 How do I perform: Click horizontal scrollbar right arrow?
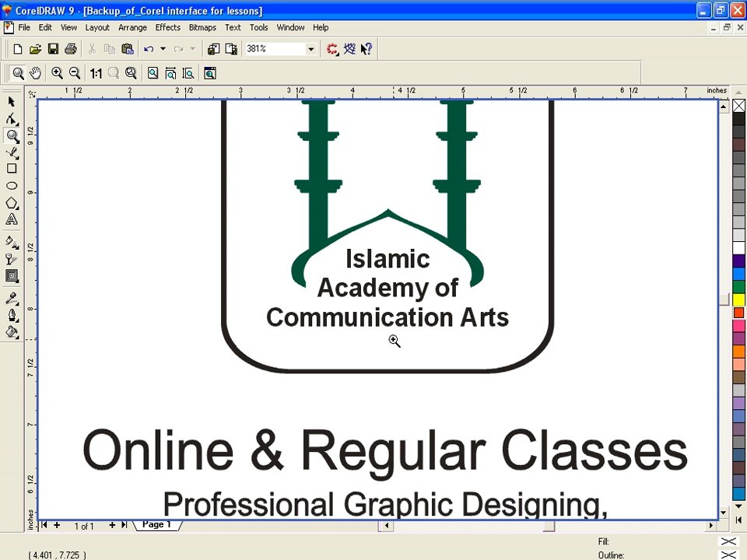pos(710,525)
